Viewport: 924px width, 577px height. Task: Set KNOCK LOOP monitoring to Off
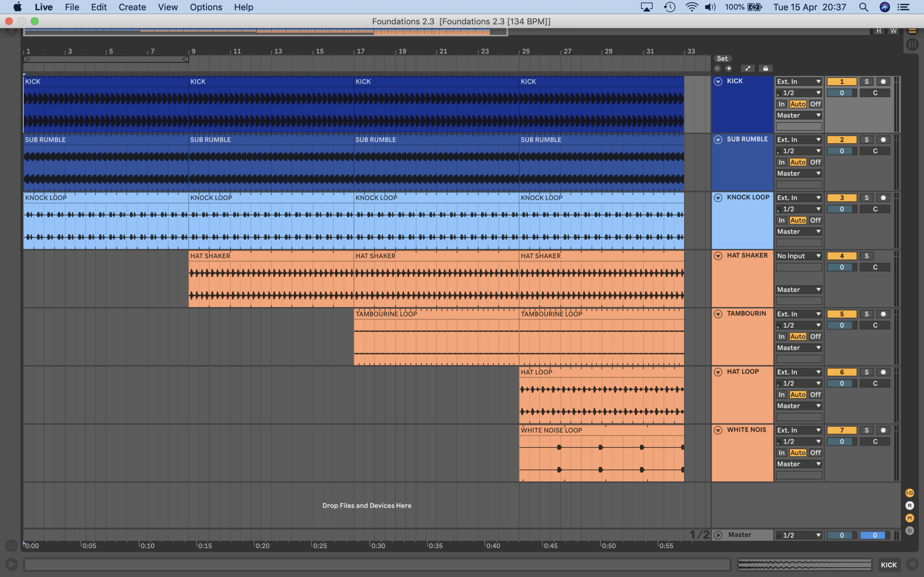pyautogui.click(x=815, y=220)
